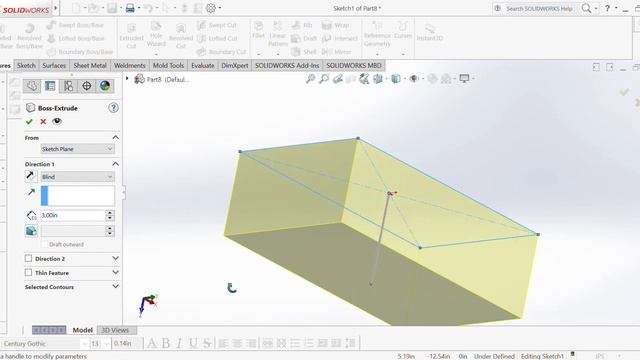Image resolution: width=640 pixels, height=360 pixels.
Task: Open View Settings monitor icon
Action: click(x=464, y=78)
